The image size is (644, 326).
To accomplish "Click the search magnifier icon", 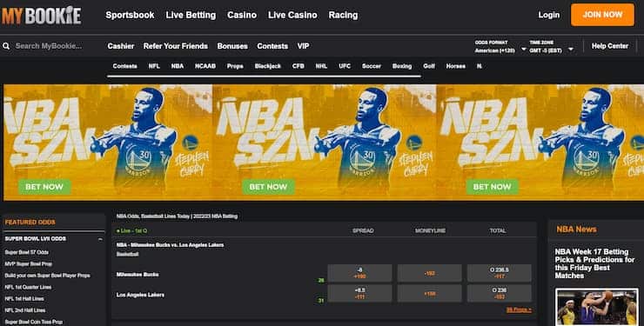I will tap(6, 46).
